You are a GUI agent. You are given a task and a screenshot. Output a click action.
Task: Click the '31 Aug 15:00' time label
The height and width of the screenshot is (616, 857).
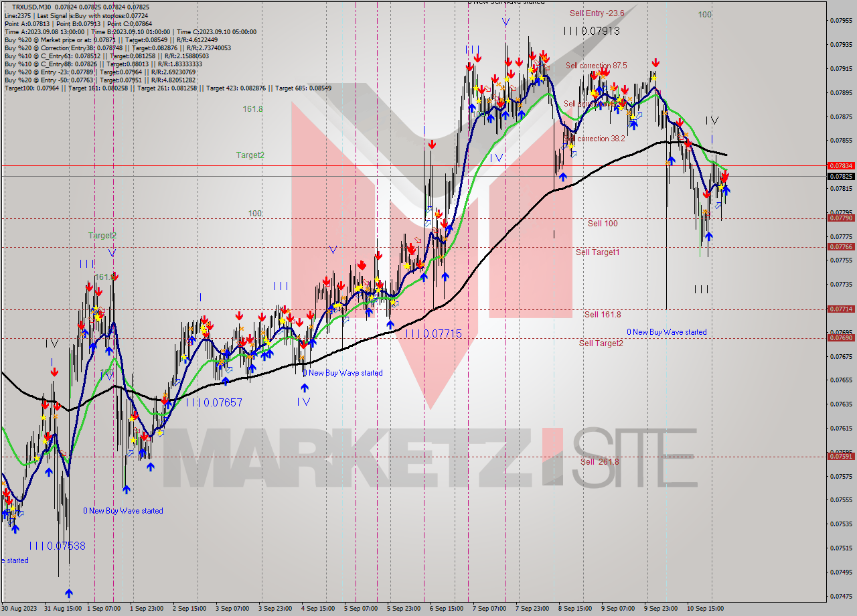[63, 609]
